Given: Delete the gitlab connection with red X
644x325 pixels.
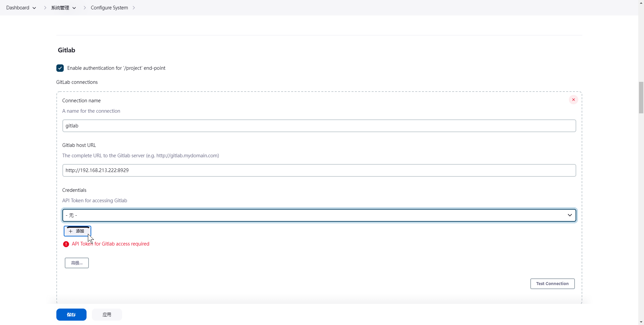Looking at the screenshot, I should tap(573, 100).
